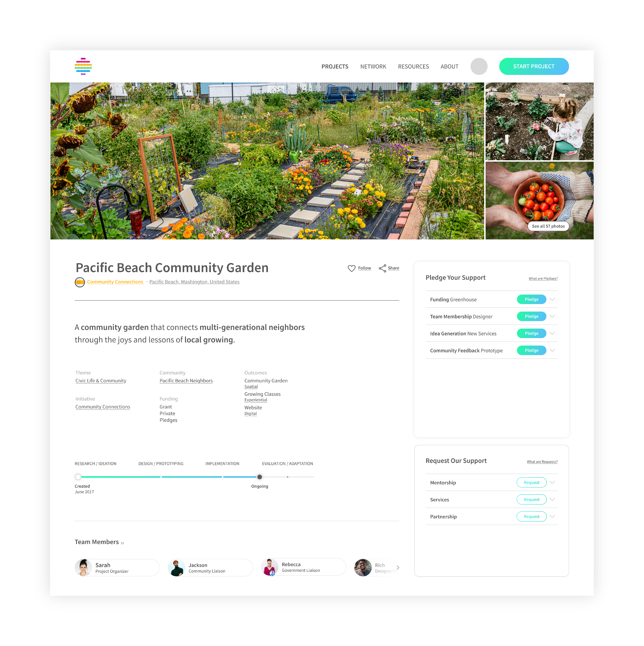Expand the Mentorship request row
644x646 pixels.
click(x=552, y=483)
